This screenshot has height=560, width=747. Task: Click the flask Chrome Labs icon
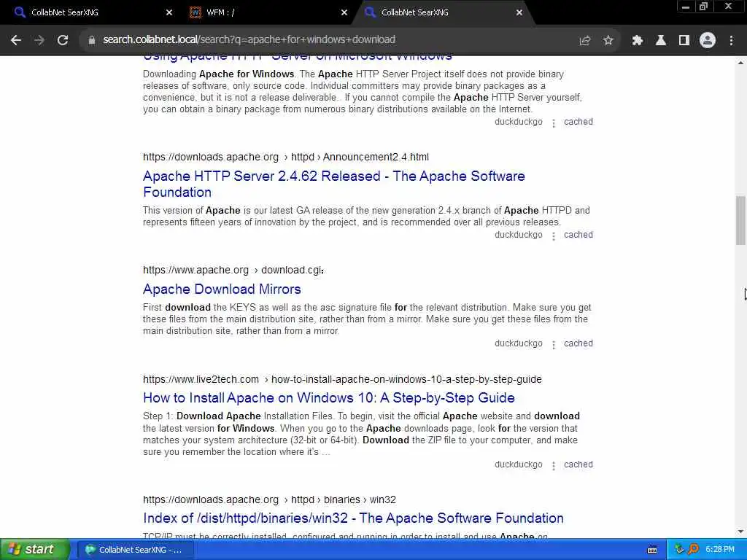(661, 41)
